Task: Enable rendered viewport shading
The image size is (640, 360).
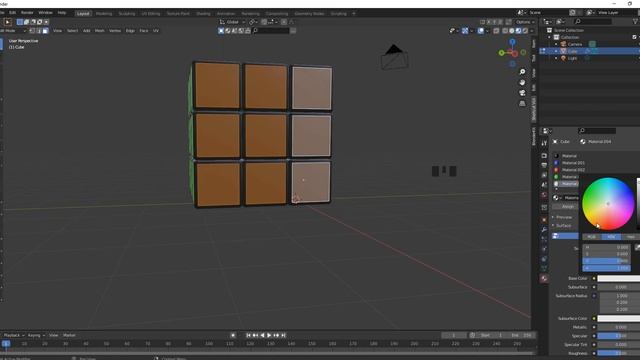Action: point(525,31)
